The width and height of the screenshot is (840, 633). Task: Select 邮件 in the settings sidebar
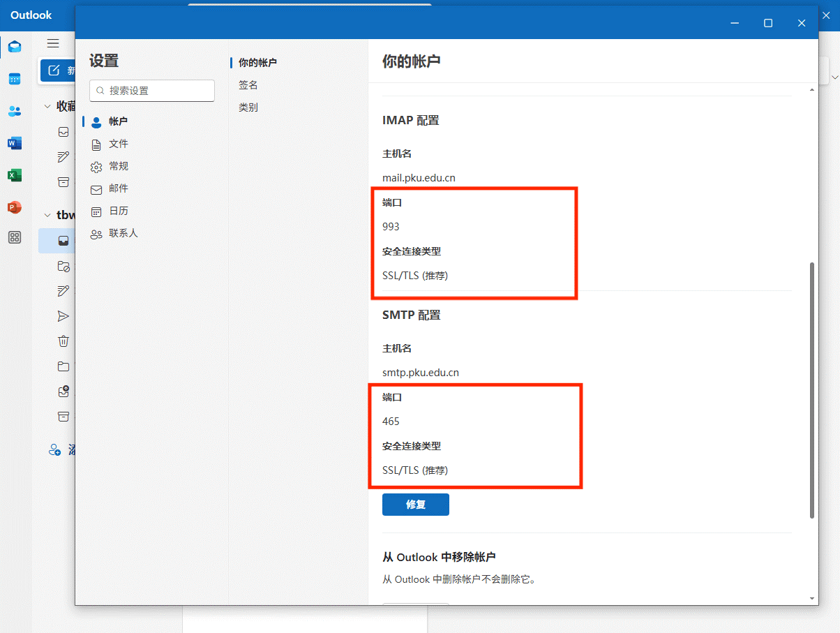click(118, 188)
